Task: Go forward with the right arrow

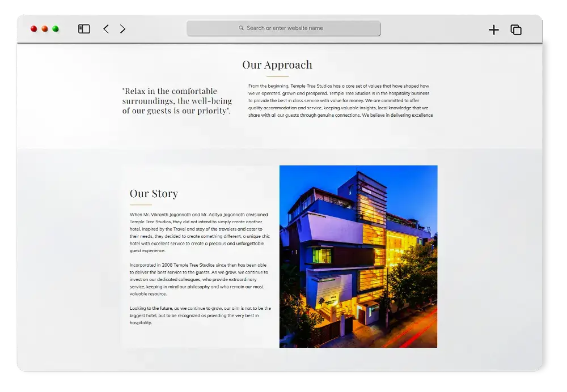Action: point(122,29)
